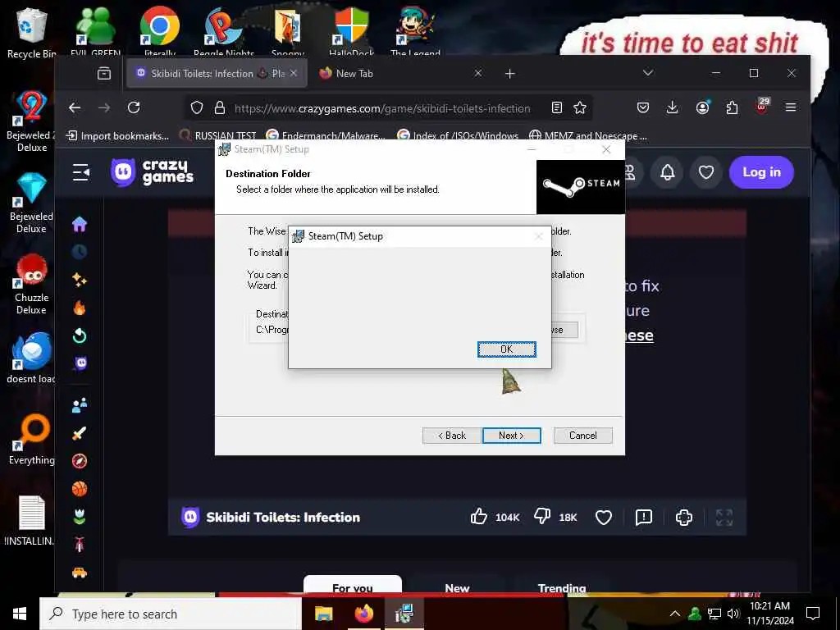Click OK in the Steam Setup message box
This screenshot has height=630, width=840.
point(506,349)
